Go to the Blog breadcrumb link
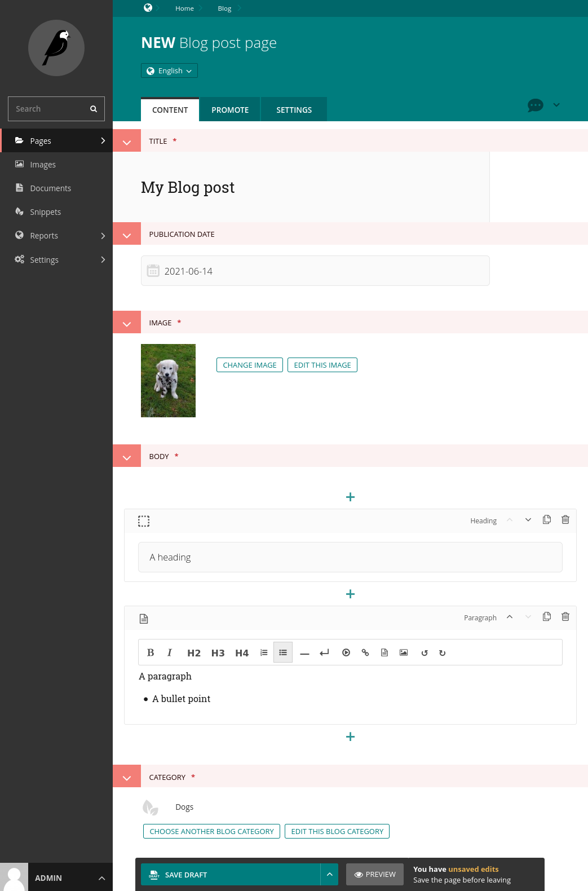 point(224,8)
